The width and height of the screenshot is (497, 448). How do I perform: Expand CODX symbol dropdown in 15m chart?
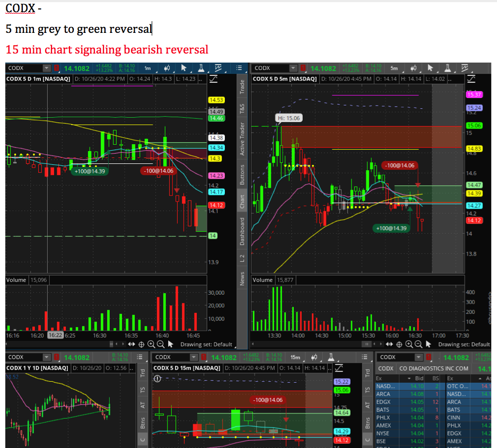[x=194, y=357]
